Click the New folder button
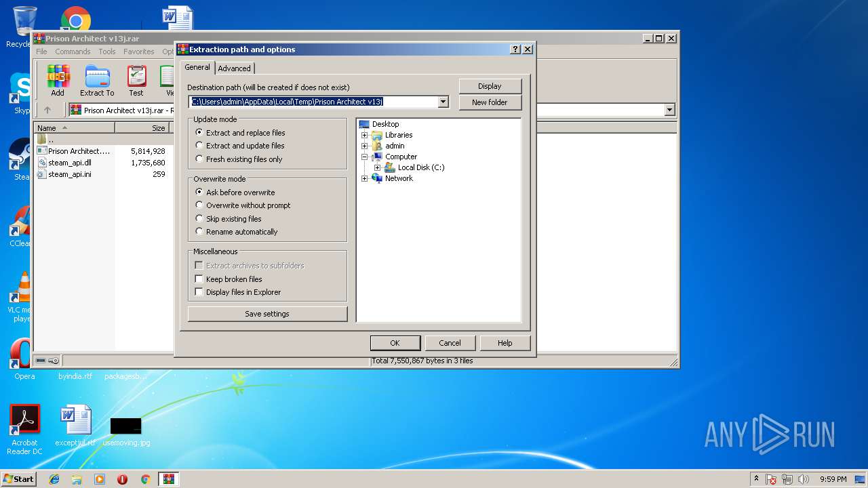The height and width of the screenshot is (488, 868). (490, 102)
